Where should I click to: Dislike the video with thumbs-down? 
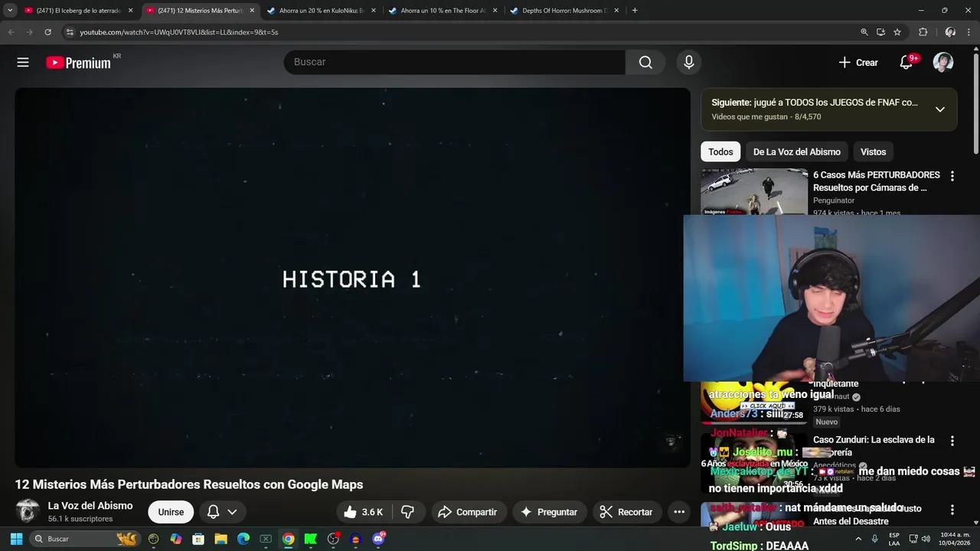[x=408, y=512]
